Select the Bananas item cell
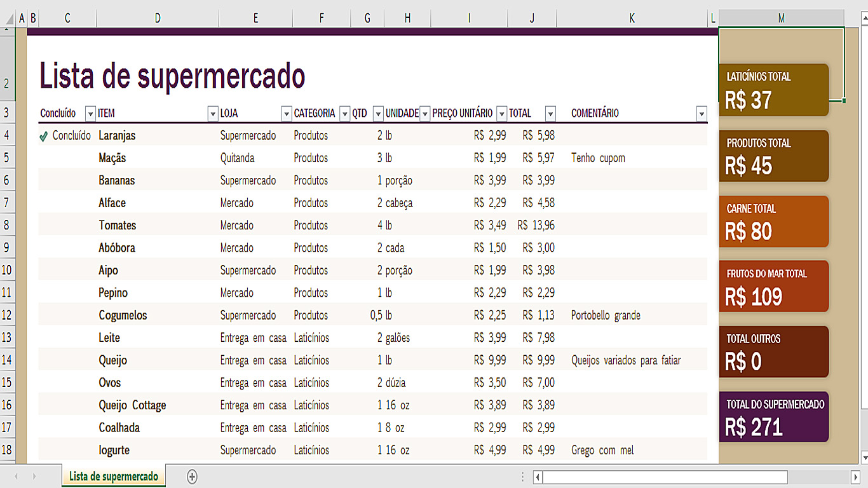Image resolution: width=868 pixels, height=488 pixels. (158, 180)
